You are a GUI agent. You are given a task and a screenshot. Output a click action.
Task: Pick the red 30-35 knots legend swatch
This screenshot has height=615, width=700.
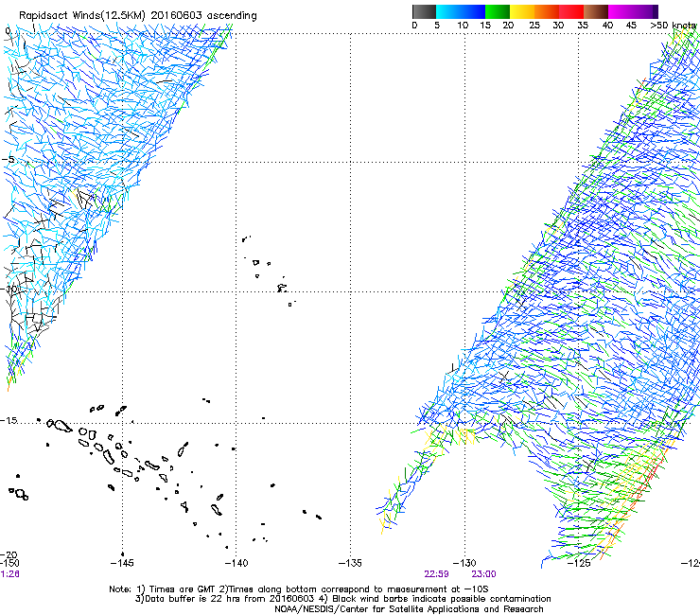tap(571, 11)
